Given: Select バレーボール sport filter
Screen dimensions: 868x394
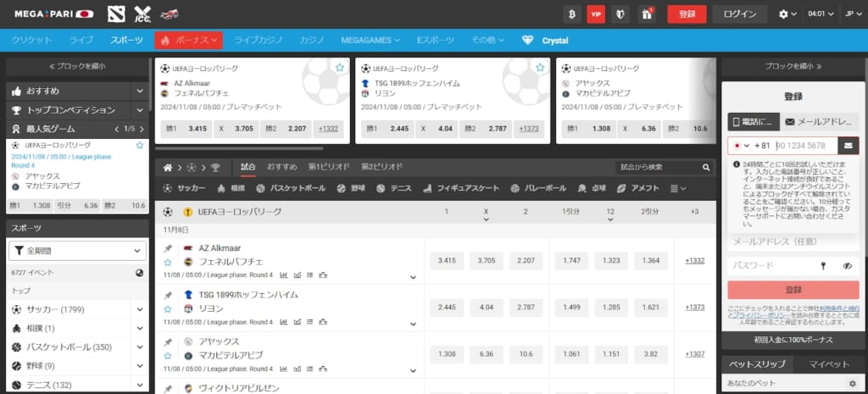Looking at the screenshot, I should (538, 188).
